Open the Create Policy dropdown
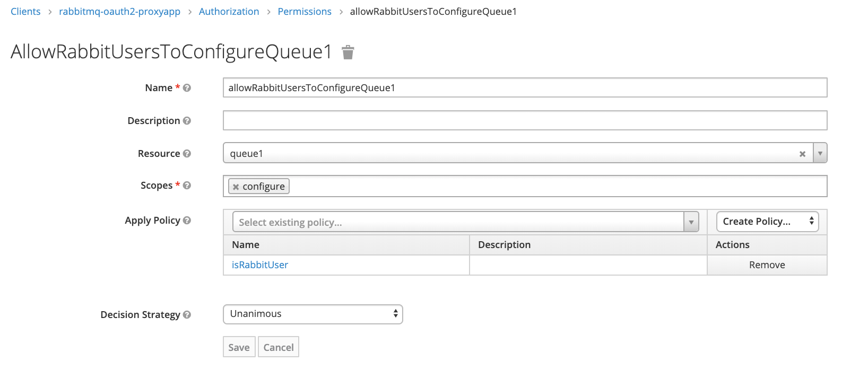This screenshot has height=388, width=868. click(767, 222)
